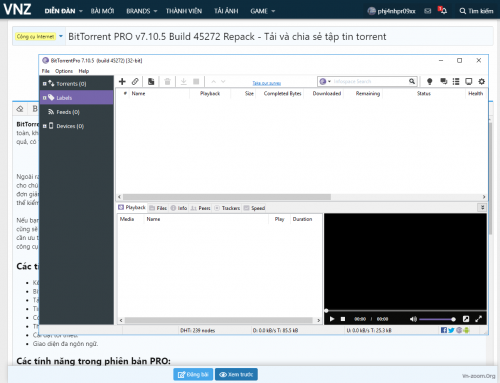Open the Tìm kiếm search
The height and width of the screenshot is (383, 500).
tap(476, 11)
